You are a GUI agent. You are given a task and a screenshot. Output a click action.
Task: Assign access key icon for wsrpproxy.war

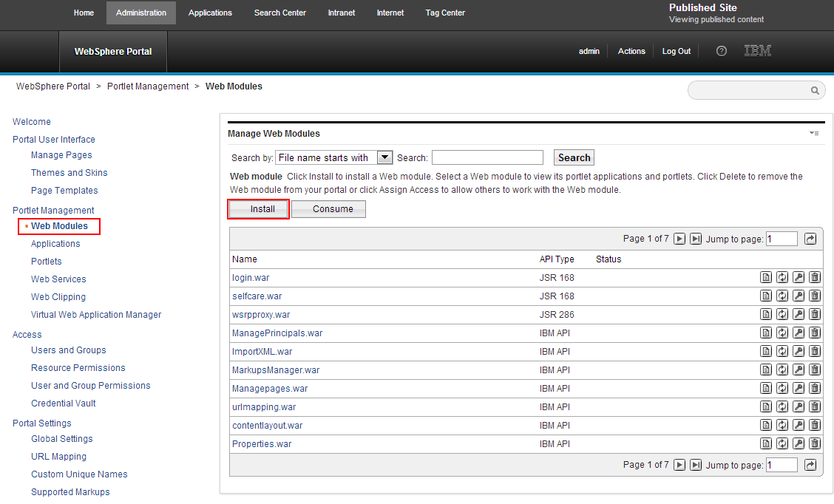pyautogui.click(x=799, y=314)
